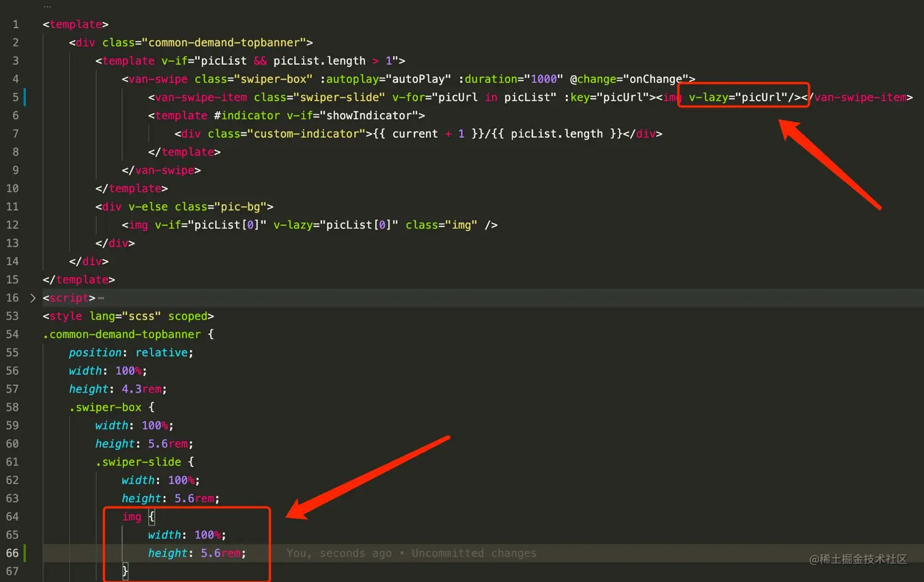Click the opening template tag on line 1
924x582 pixels.
76,24
